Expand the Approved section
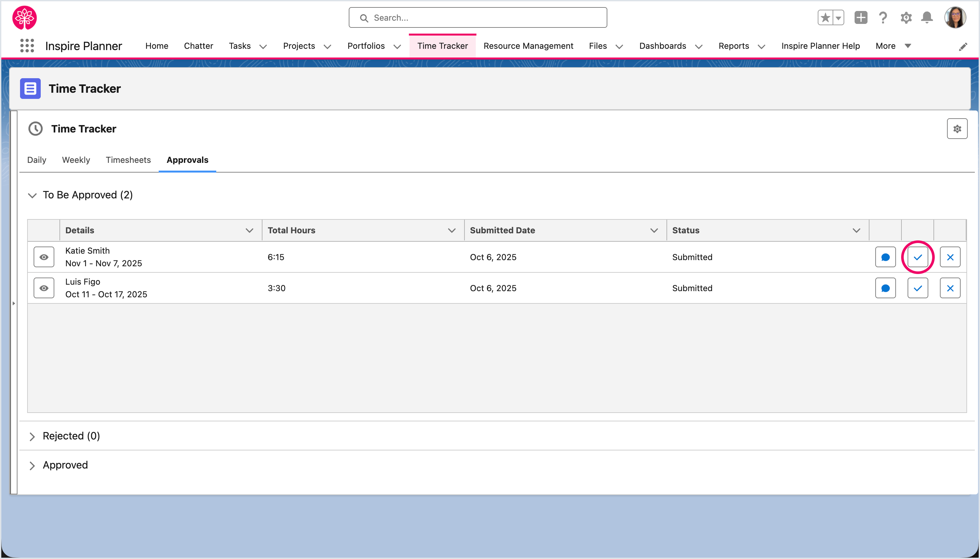Image resolution: width=980 pixels, height=559 pixels. (32, 465)
